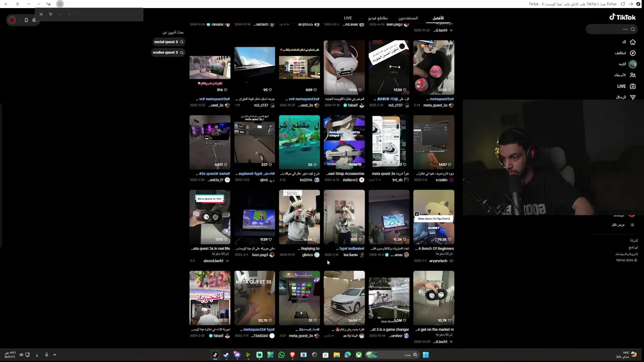Open the Explore compass icon
This screenshot has width=644, height=362.
click(633, 53)
